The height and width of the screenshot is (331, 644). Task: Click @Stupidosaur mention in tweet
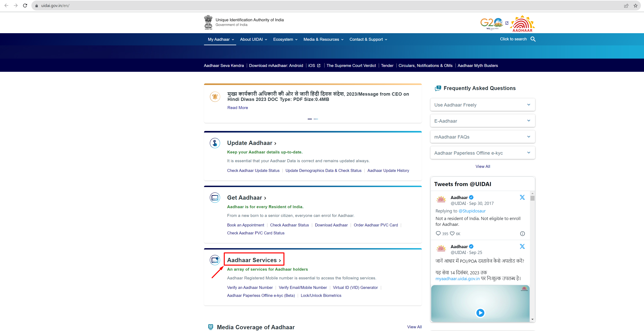pyautogui.click(x=472, y=211)
